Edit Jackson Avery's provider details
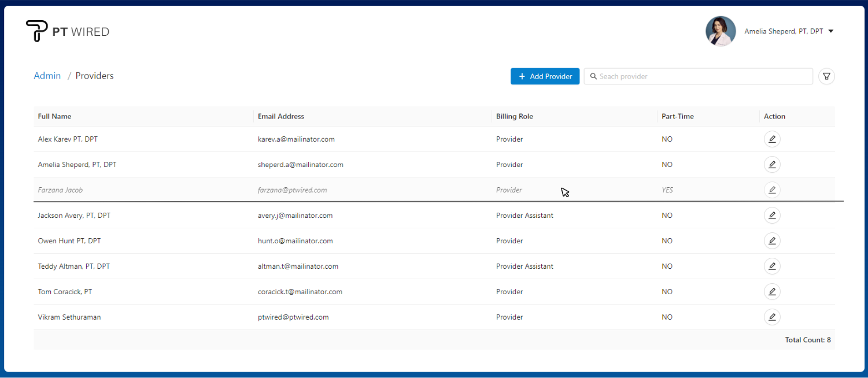The height and width of the screenshot is (378, 868). (771, 216)
